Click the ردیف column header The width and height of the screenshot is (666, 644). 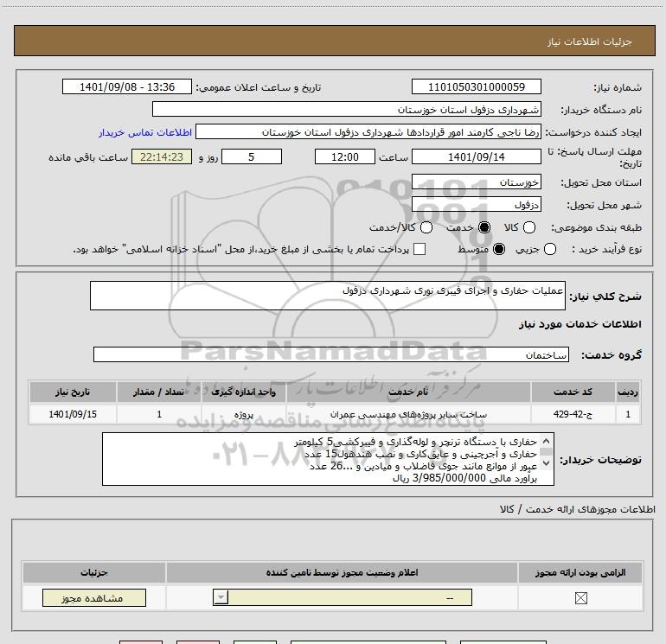pos(628,392)
